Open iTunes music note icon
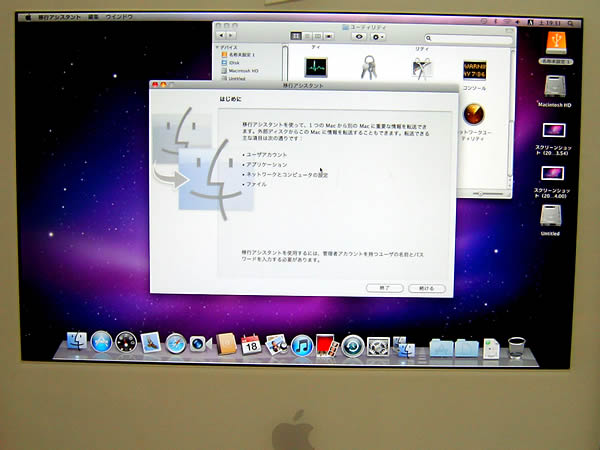This screenshot has height=450, width=600. pos(302,346)
